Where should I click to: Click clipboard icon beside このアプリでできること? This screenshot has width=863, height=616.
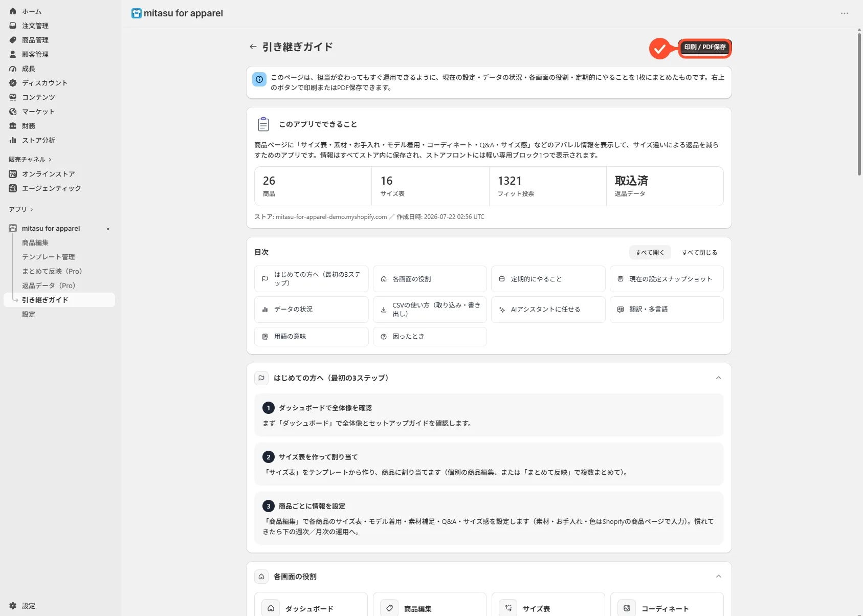tap(263, 124)
